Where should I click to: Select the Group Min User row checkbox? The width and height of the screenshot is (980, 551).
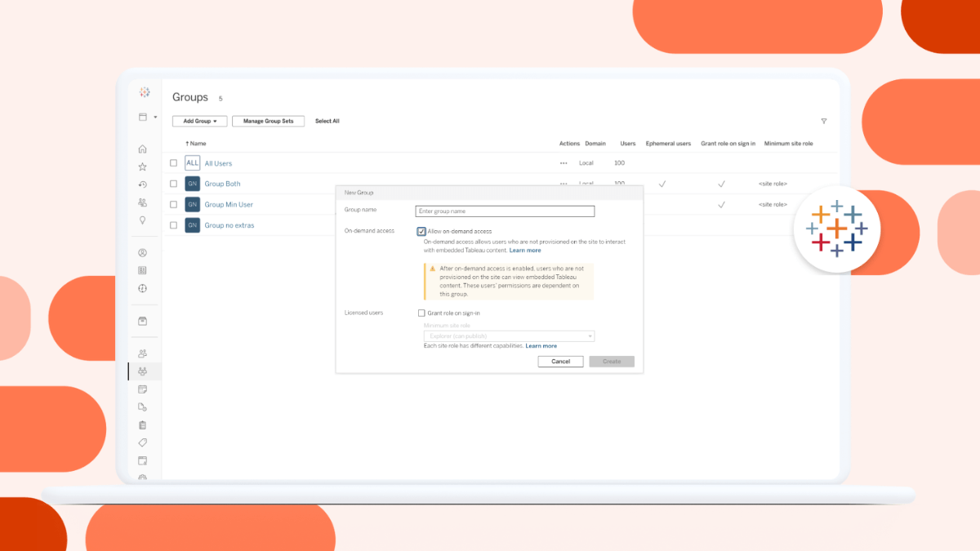click(173, 204)
